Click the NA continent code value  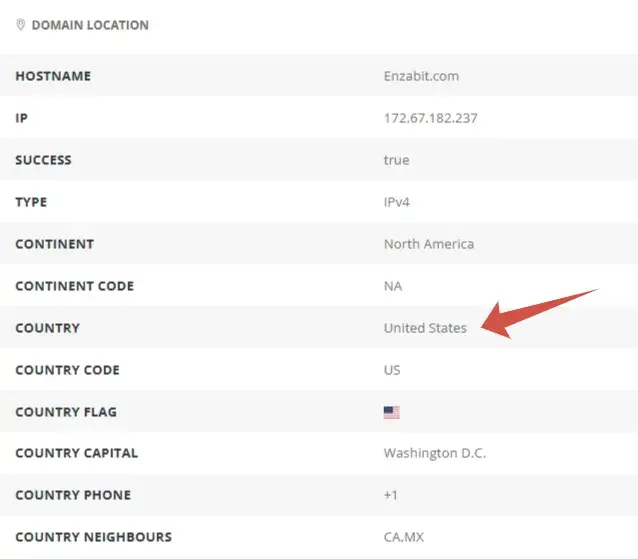393,286
